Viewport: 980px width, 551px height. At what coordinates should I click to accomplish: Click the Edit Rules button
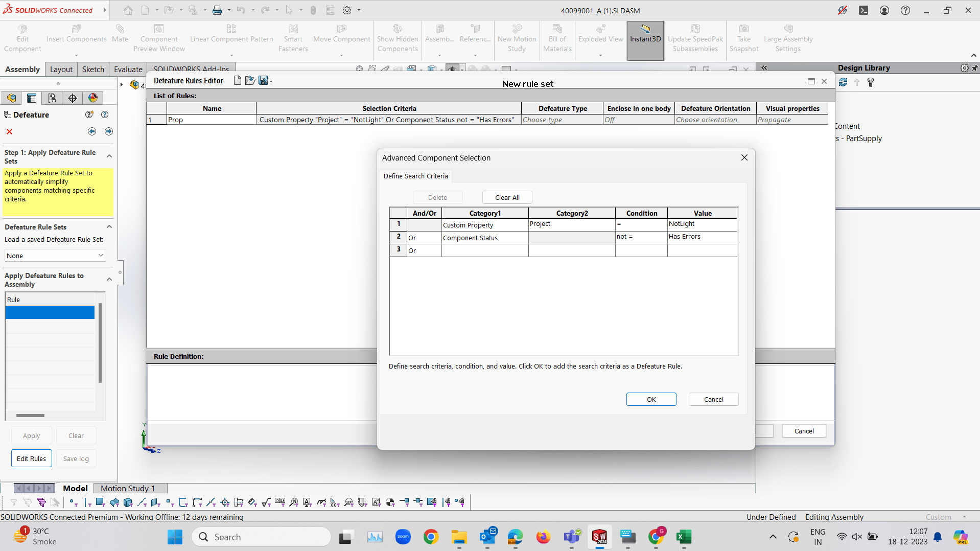(31, 458)
